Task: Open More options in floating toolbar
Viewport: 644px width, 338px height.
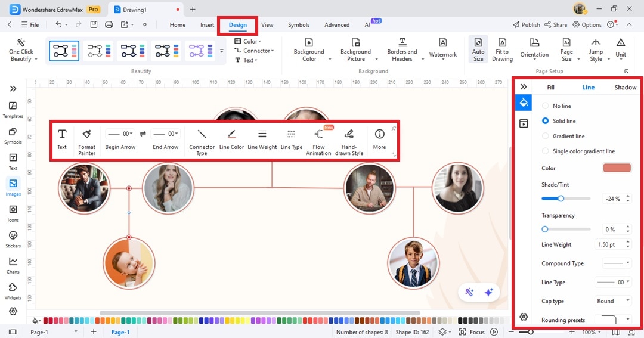Action: click(379, 139)
